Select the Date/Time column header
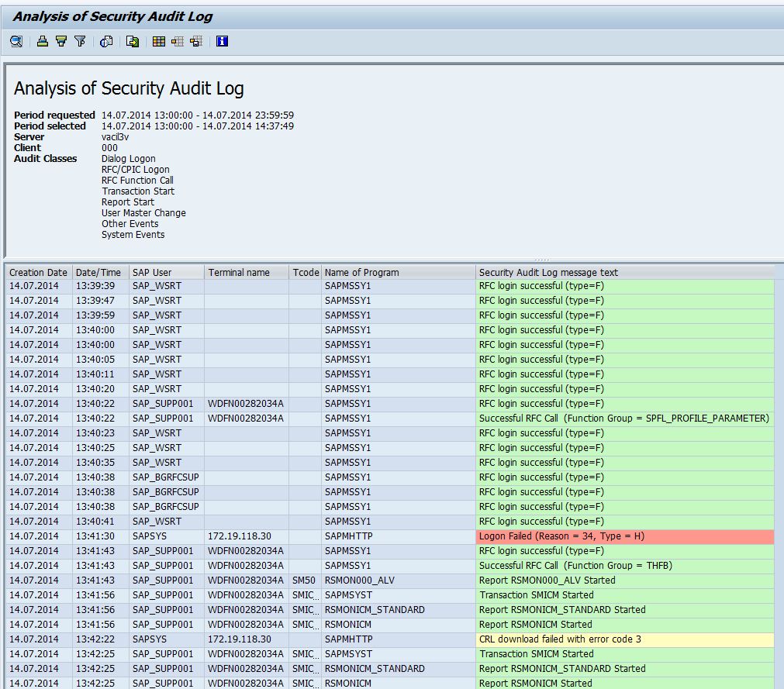Screen dimensions: 784x689 click(101, 272)
